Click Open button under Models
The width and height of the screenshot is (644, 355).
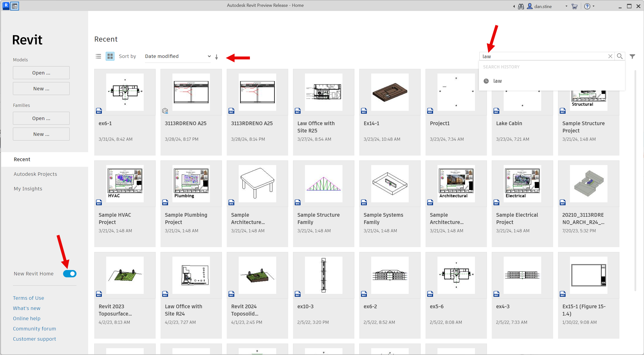coord(41,73)
